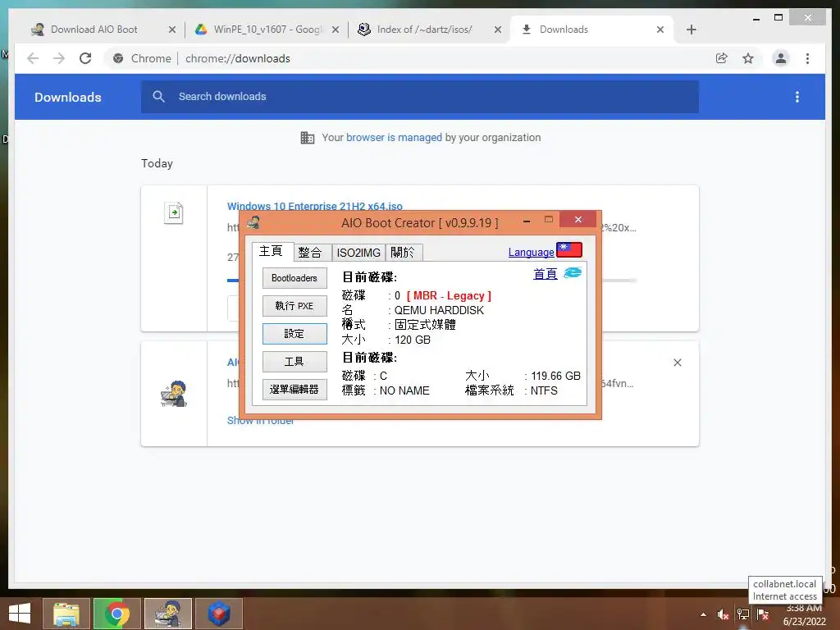Image resolution: width=840 pixels, height=630 pixels.
Task: Close the Downloads browser tab
Action: coord(660,30)
